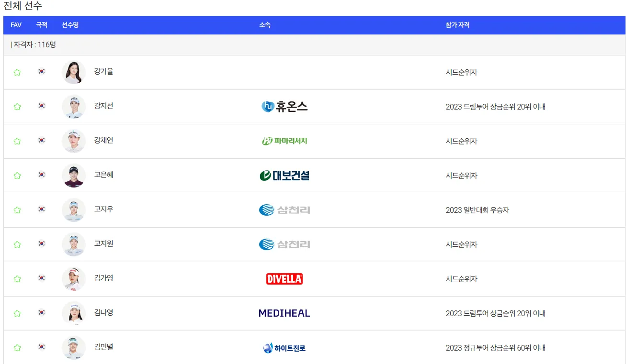This screenshot has width=626, height=364.
Task: Select 시드순위자 in 김가영 row
Action: (462, 279)
